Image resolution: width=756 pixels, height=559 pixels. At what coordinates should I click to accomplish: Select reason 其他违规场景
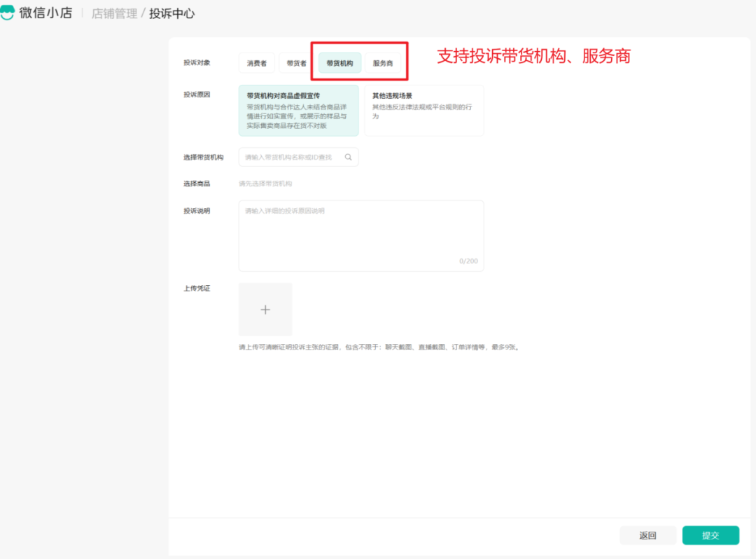(423, 110)
